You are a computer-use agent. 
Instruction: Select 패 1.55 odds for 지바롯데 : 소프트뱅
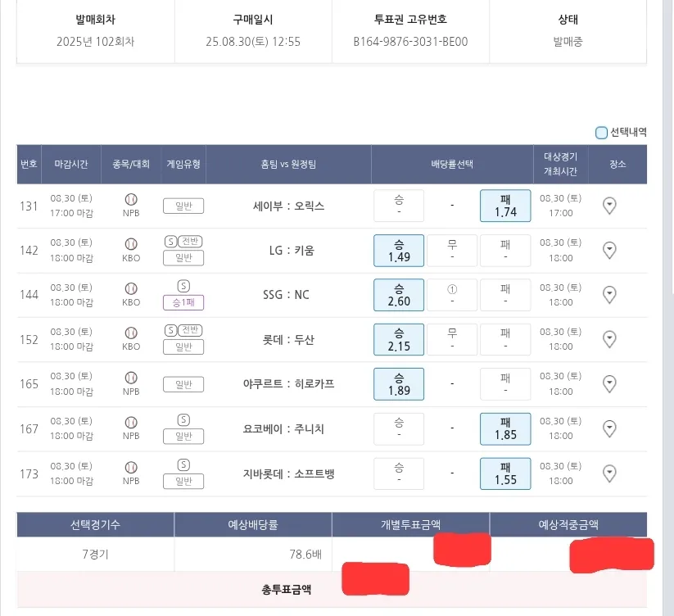point(505,473)
